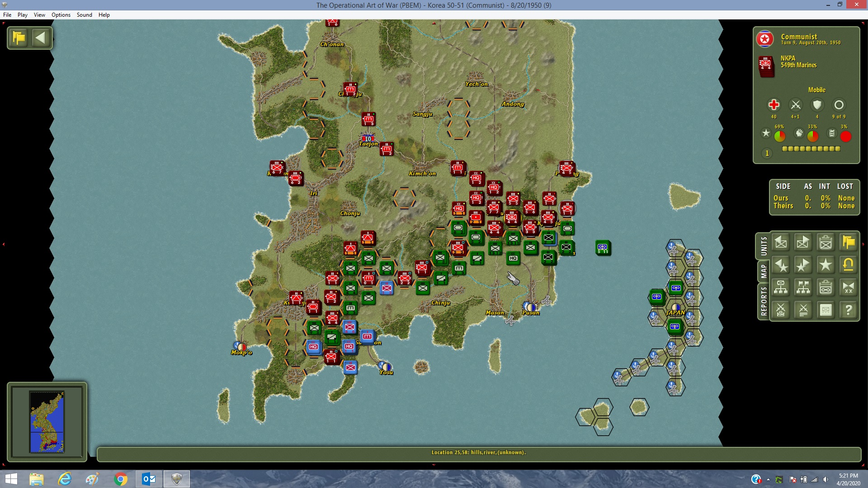Switch to the UNITS tab
This screenshot has height=488, width=868.
click(764, 246)
